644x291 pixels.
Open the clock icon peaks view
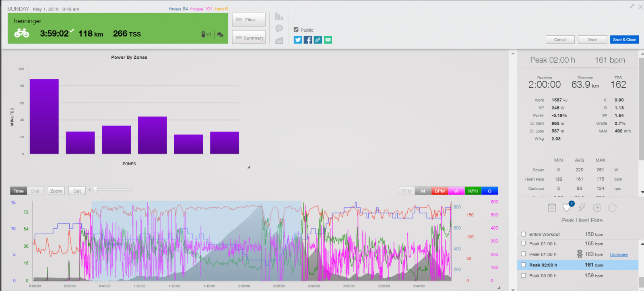[x=597, y=208]
